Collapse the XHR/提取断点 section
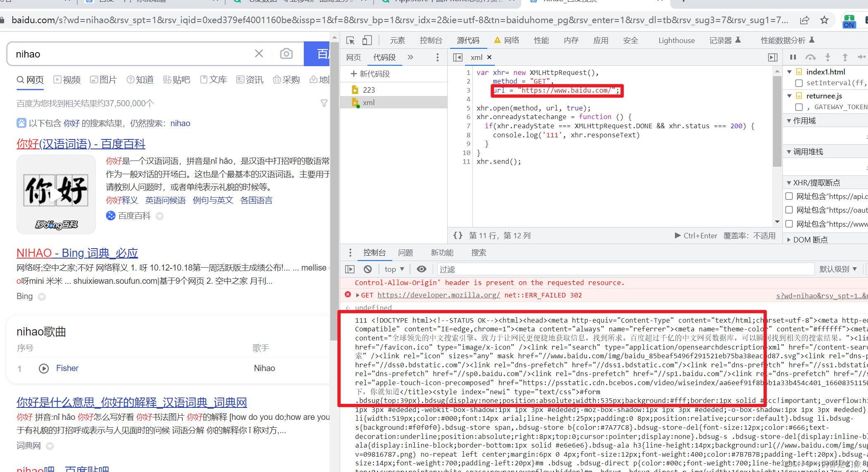 pyautogui.click(x=789, y=183)
